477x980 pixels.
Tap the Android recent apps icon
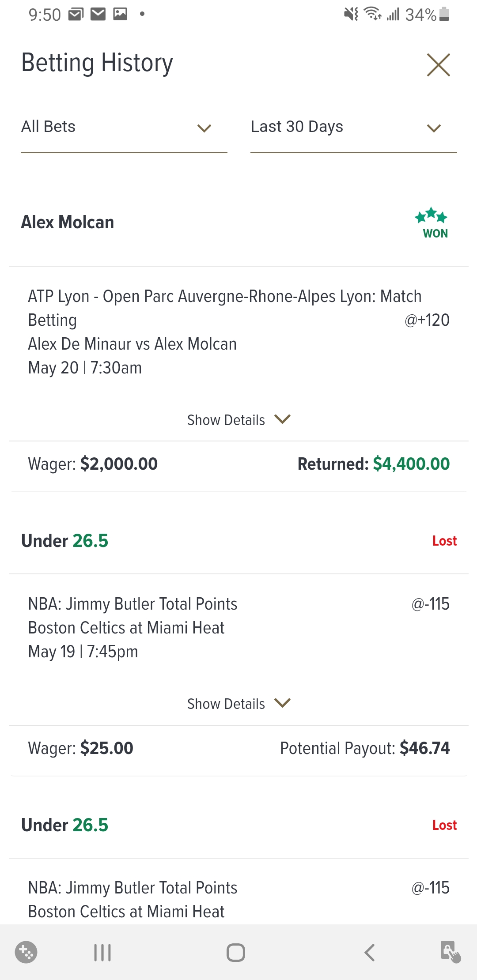[x=102, y=952]
